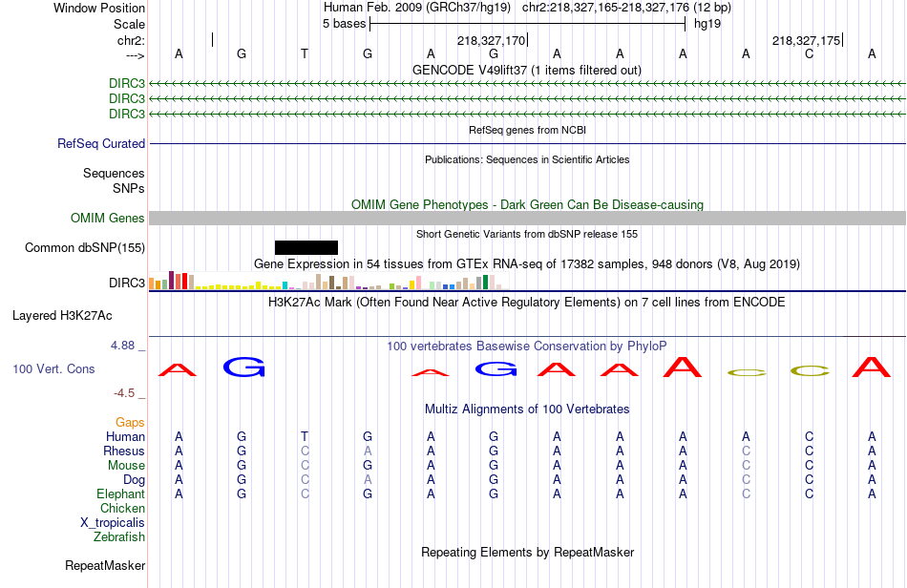Select the X_tropicalis species label

113,523
